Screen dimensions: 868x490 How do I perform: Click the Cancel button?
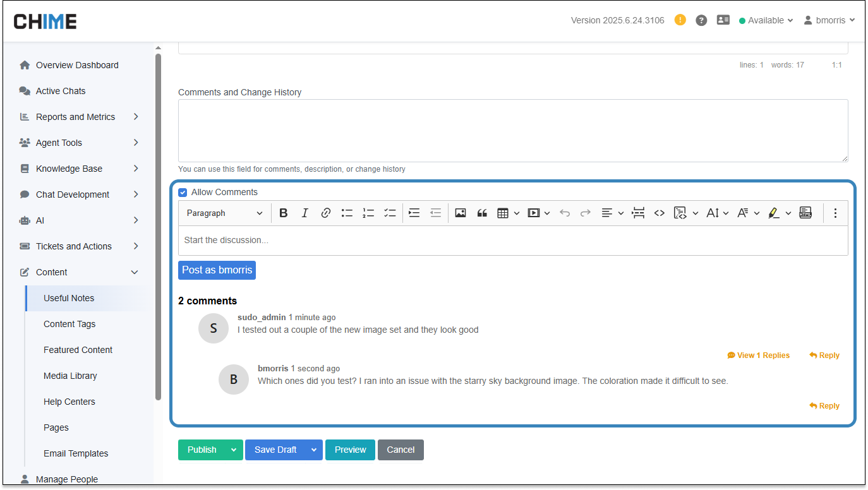click(401, 450)
